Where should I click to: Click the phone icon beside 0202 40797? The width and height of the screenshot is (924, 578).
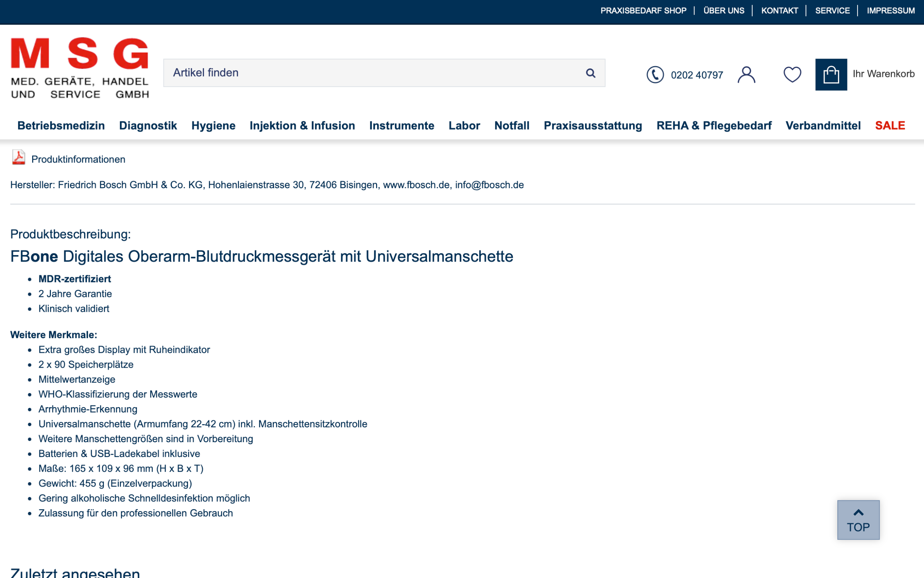[x=655, y=74]
